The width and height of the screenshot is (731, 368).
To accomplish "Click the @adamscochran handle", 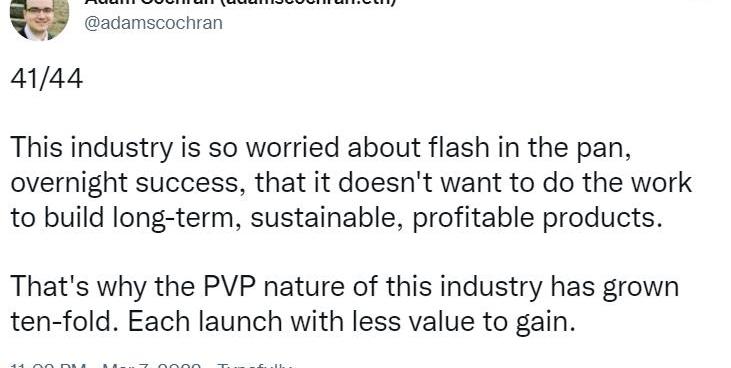I will 153,23.
